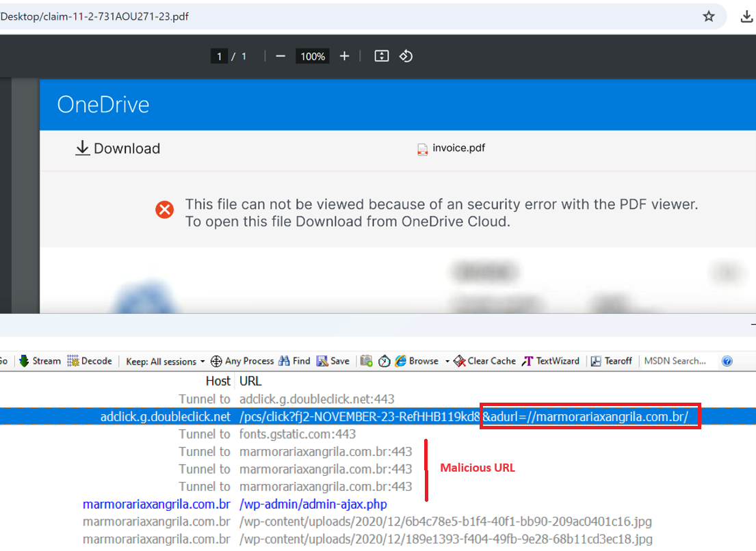This screenshot has width=756, height=551.
Task: Rotate the PDF counterclockwise
Action: [x=406, y=56]
